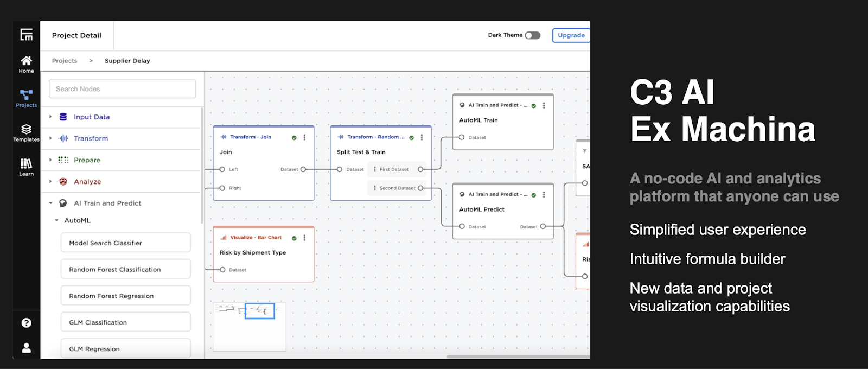Open the AutoML Train node kebab menu
Screen dimensions: 868x369
544,105
